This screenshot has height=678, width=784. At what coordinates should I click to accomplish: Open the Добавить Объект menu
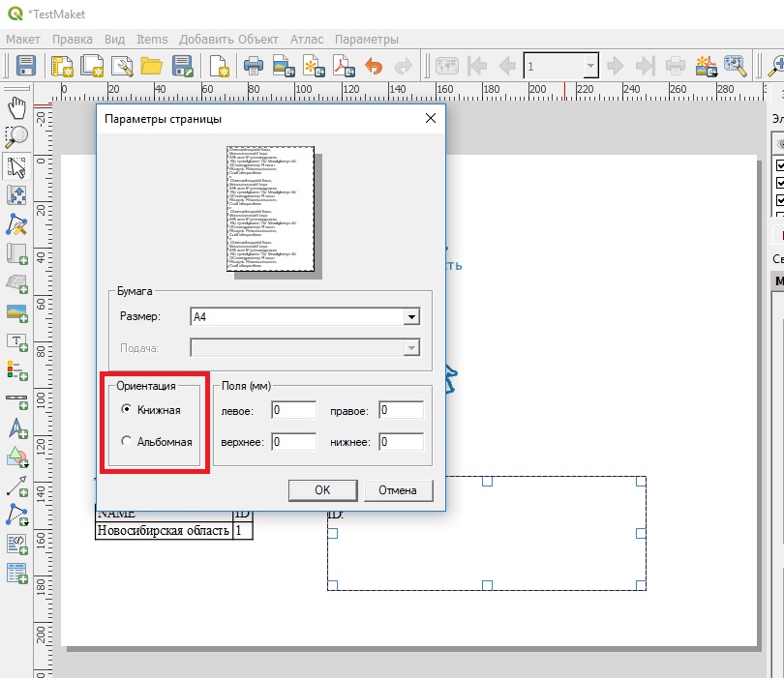[x=227, y=40]
